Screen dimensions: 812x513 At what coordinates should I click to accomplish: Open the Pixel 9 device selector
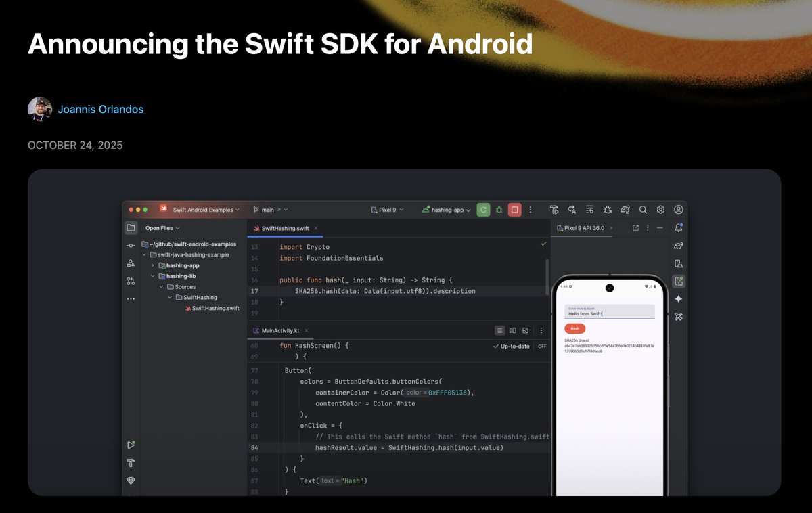(x=387, y=210)
